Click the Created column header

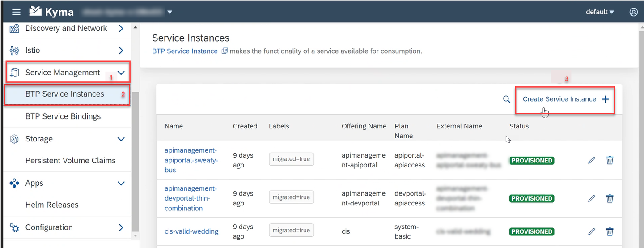[x=245, y=126]
